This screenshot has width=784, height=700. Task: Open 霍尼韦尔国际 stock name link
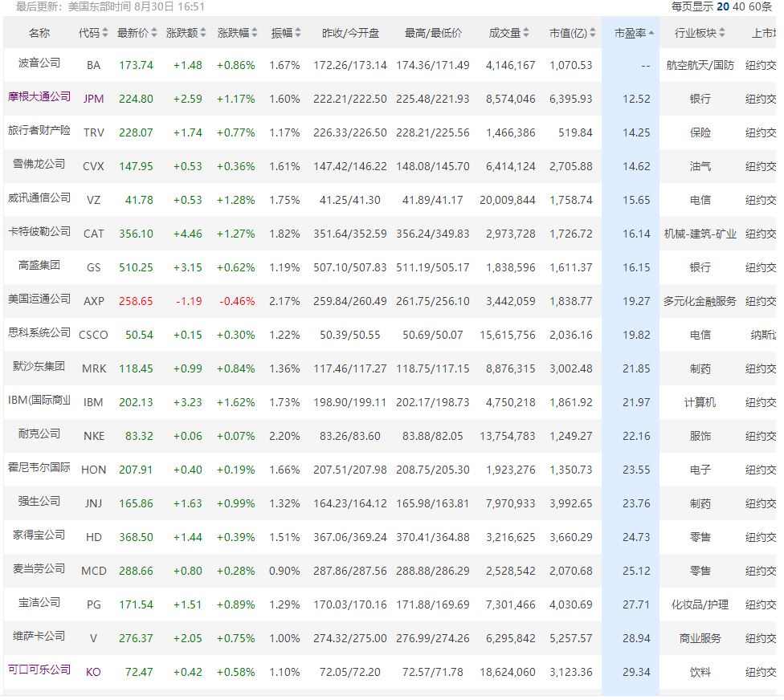click(39, 468)
